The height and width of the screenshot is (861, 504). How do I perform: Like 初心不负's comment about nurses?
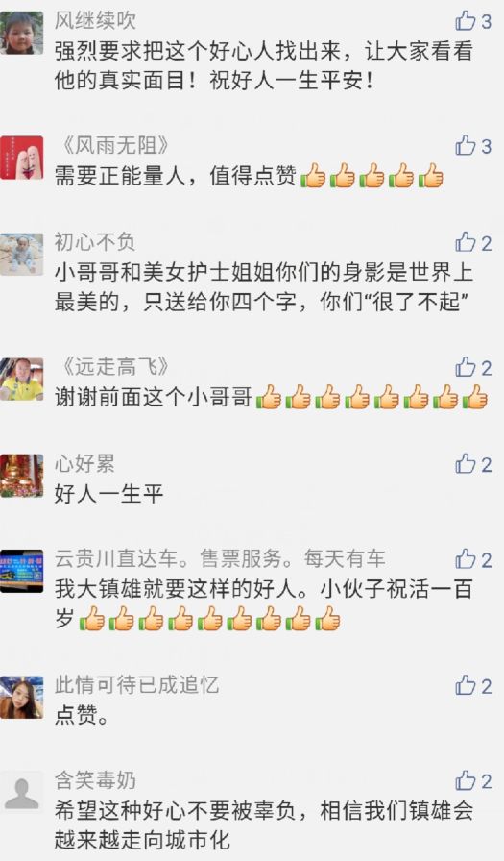(465, 242)
